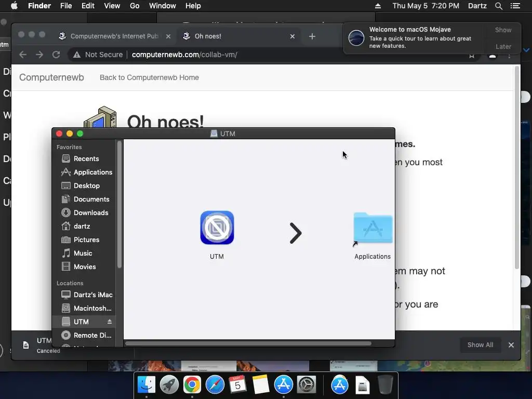The image size is (532, 399).
Task: Open the Finder menu
Action: point(39,6)
